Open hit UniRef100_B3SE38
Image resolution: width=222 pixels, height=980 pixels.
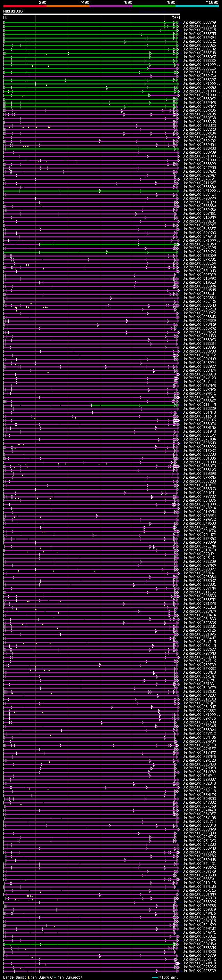199,26
